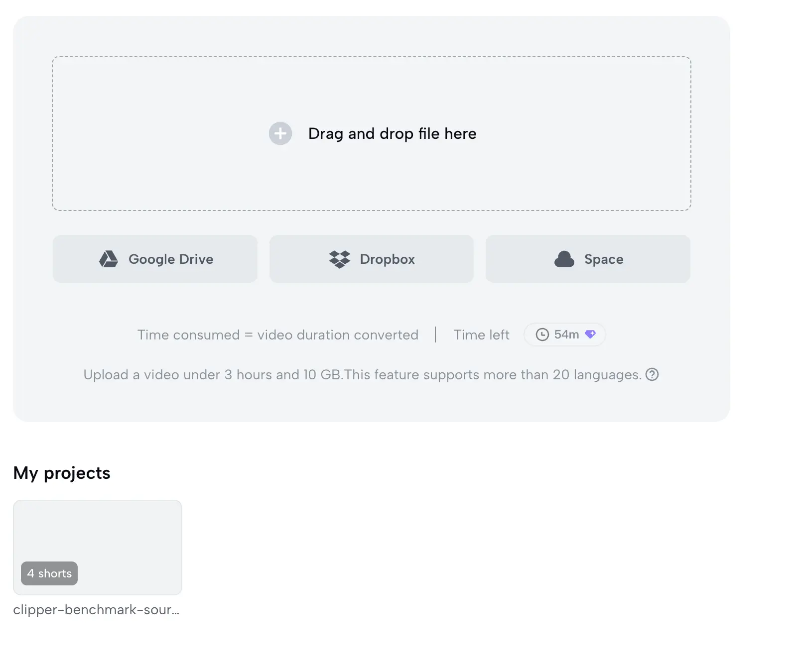This screenshot has width=797, height=672.
Task: Click the clock icon beside 54m
Action: tap(542, 335)
